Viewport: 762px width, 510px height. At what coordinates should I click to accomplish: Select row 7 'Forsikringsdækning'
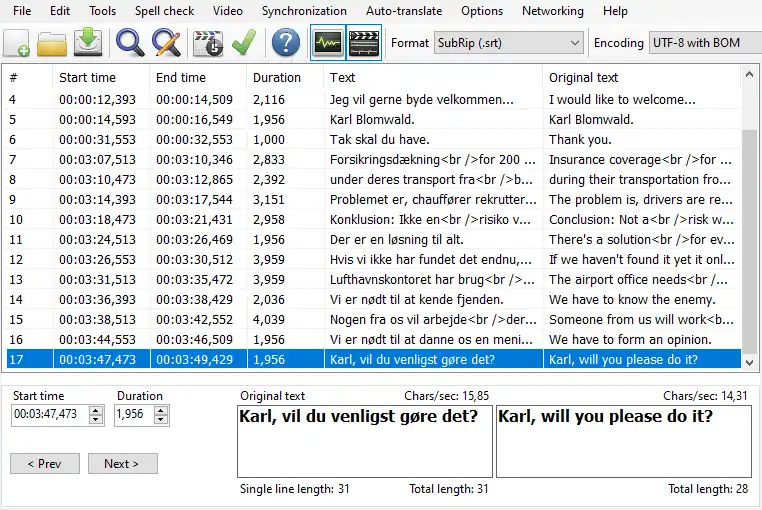point(374,159)
